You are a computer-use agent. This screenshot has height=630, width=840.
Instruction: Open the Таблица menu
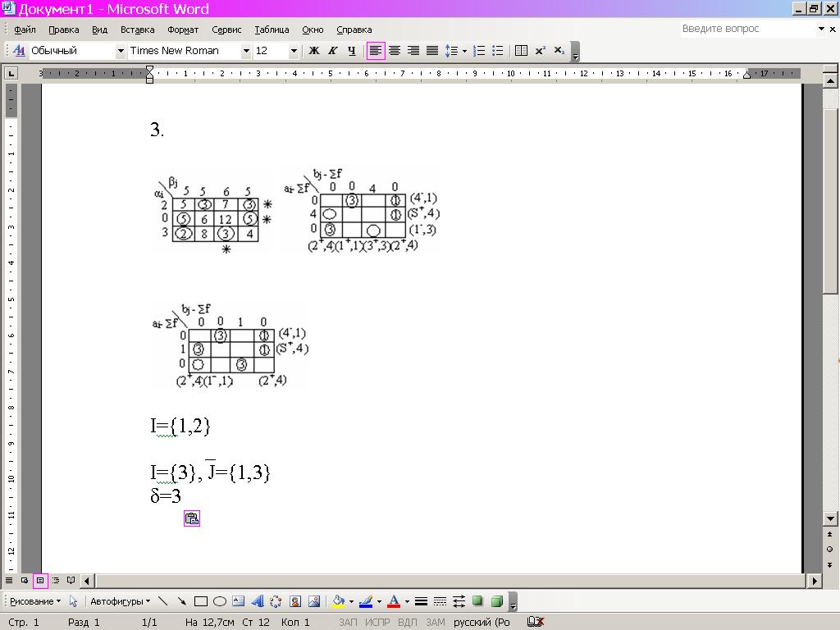click(x=272, y=30)
